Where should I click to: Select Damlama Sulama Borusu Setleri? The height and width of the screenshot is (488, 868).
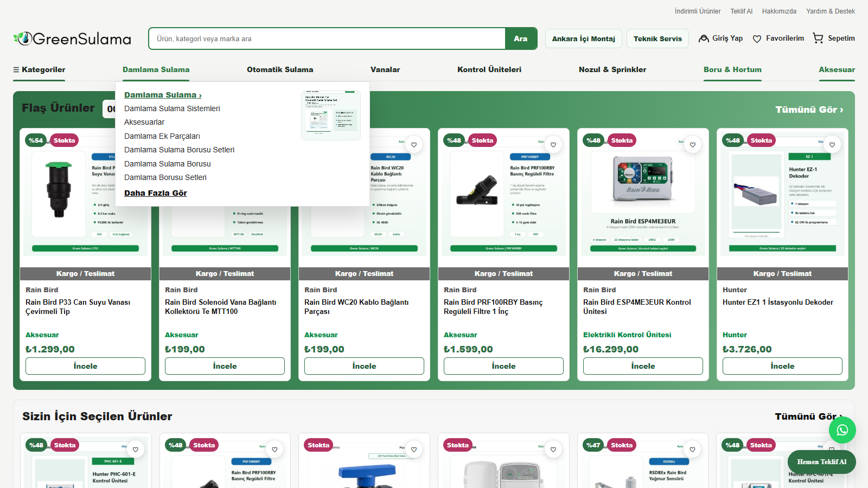point(179,150)
